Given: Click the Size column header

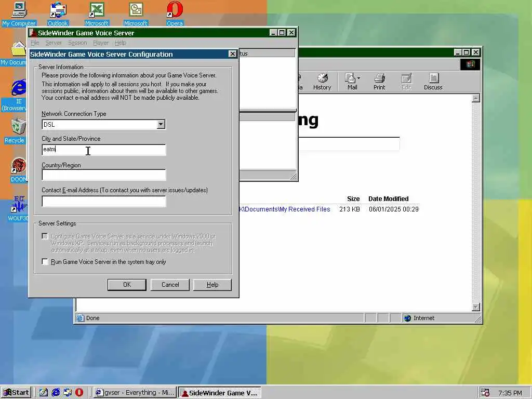Looking at the screenshot, I should click(x=353, y=199).
